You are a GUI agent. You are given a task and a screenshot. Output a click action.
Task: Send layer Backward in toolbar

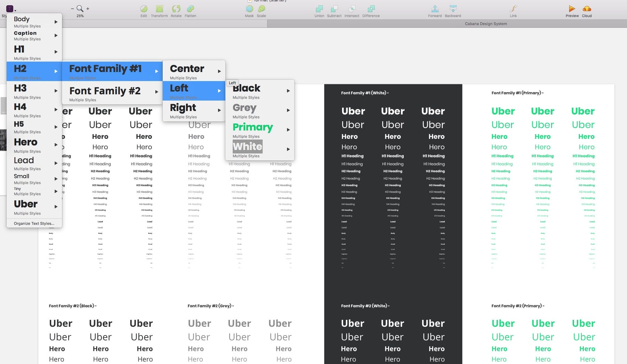(453, 9)
